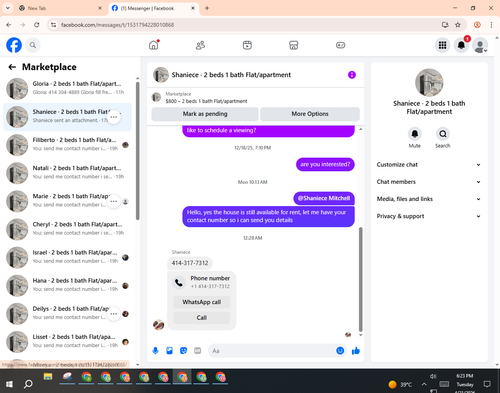Screen dimensions: 500x393
Task: Open Israel conversation
Action: click(68, 258)
